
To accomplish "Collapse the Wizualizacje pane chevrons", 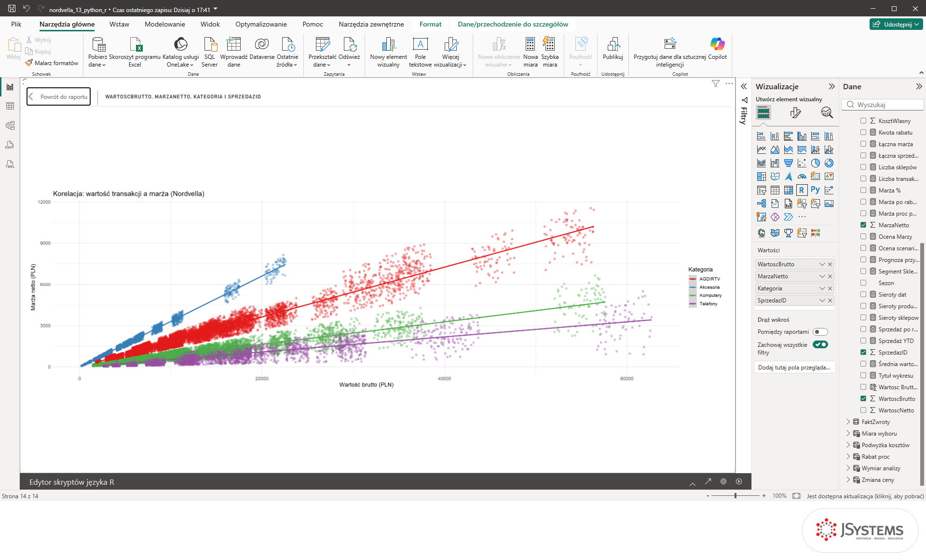I will click(831, 86).
